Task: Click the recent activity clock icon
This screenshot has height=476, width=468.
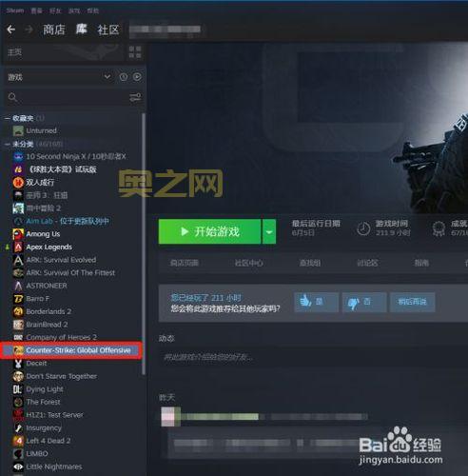Action: pos(124,77)
